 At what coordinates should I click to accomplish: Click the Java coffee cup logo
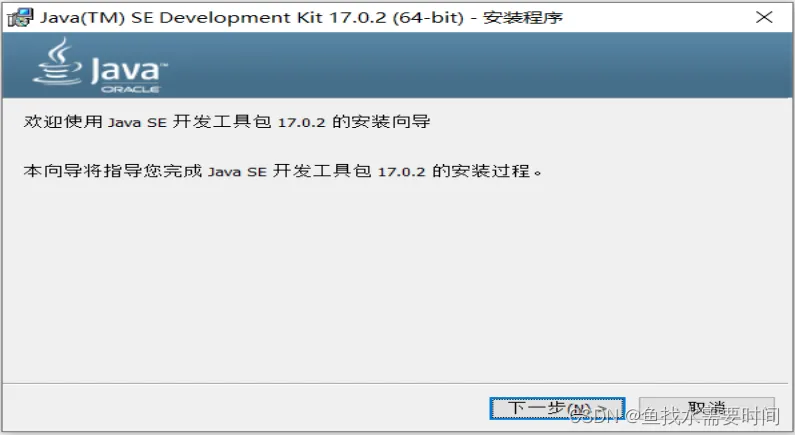pos(57,61)
